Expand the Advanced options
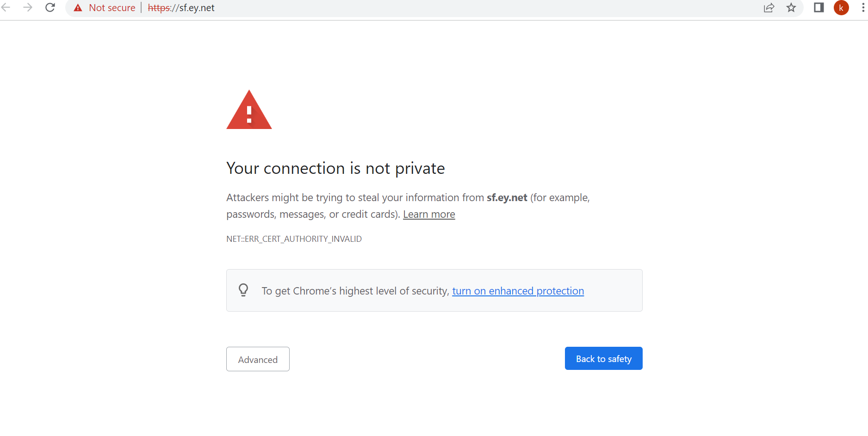Screen dimensions: 868x436 coord(258,359)
